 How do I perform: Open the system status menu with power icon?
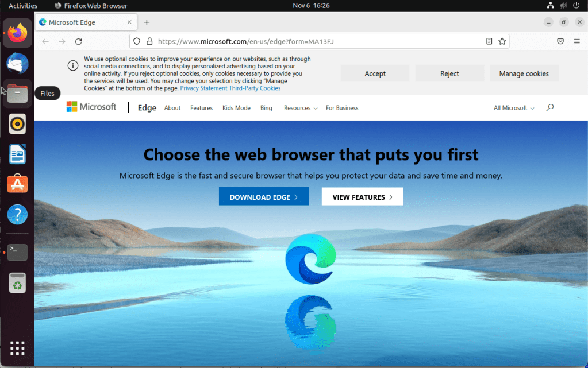coord(576,6)
